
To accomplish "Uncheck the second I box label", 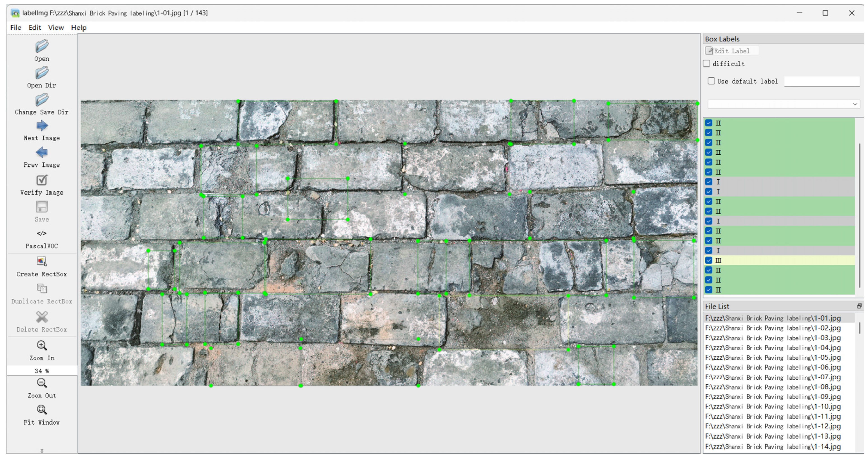I will 709,191.
